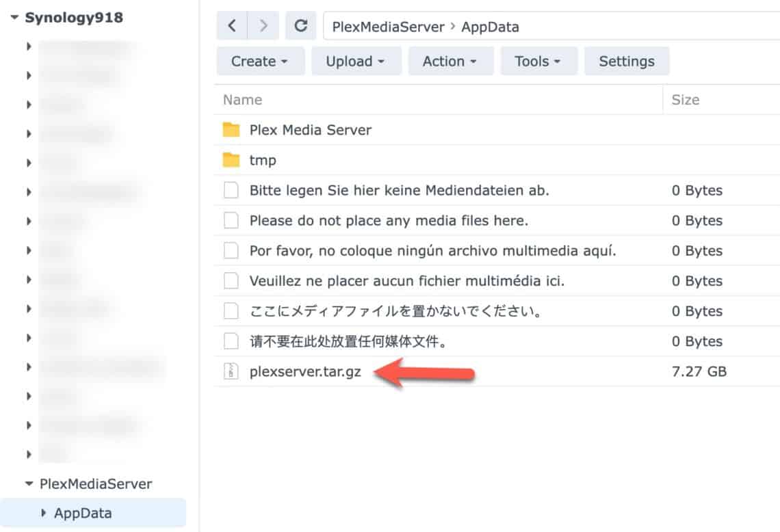This screenshot has height=532, width=780.
Task: Select the checkbox beside 'Please do not place any media files here.'
Action: (x=231, y=220)
